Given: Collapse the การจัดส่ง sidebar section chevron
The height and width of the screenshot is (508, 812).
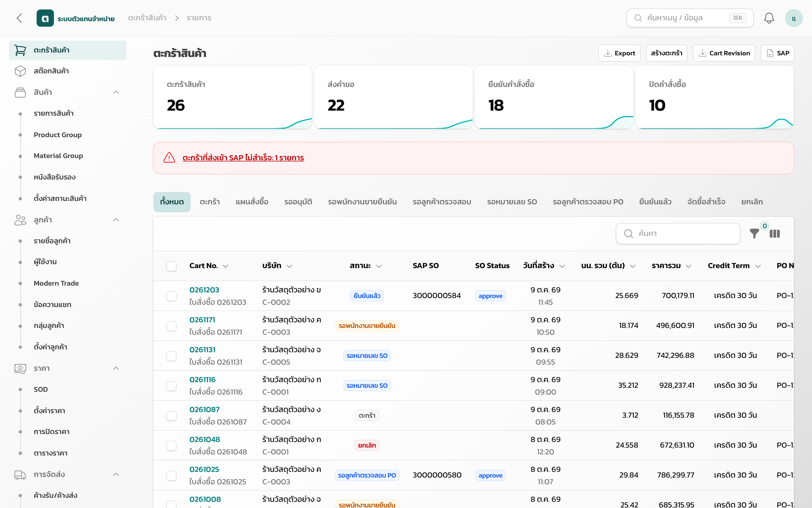Looking at the screenshot, I should coord(116,475).
